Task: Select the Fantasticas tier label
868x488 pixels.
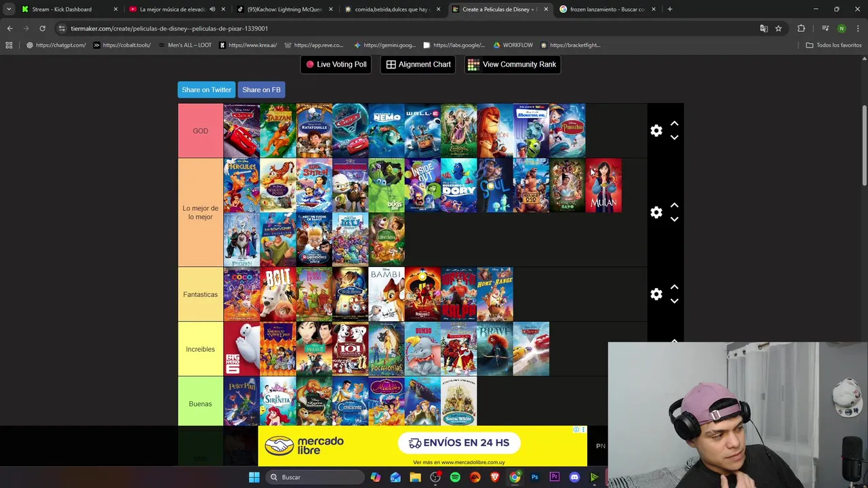Action: pos(200,294)
